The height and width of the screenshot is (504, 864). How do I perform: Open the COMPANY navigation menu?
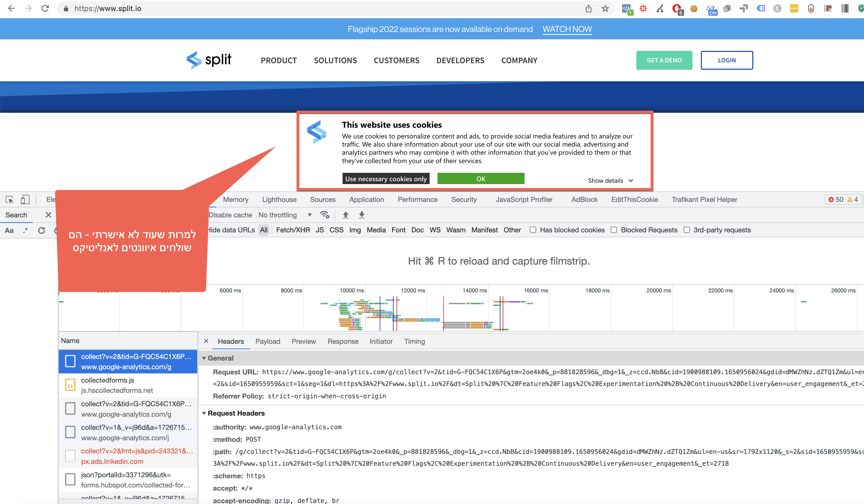point(519,61)
